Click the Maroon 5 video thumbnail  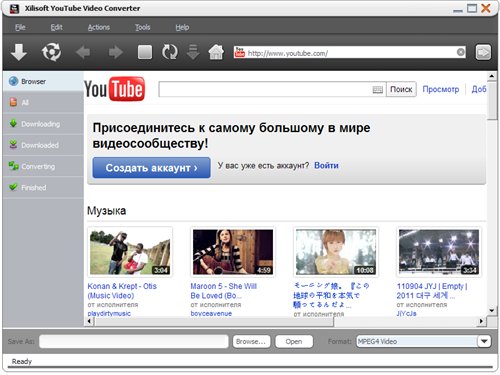(x=233, y=252)
